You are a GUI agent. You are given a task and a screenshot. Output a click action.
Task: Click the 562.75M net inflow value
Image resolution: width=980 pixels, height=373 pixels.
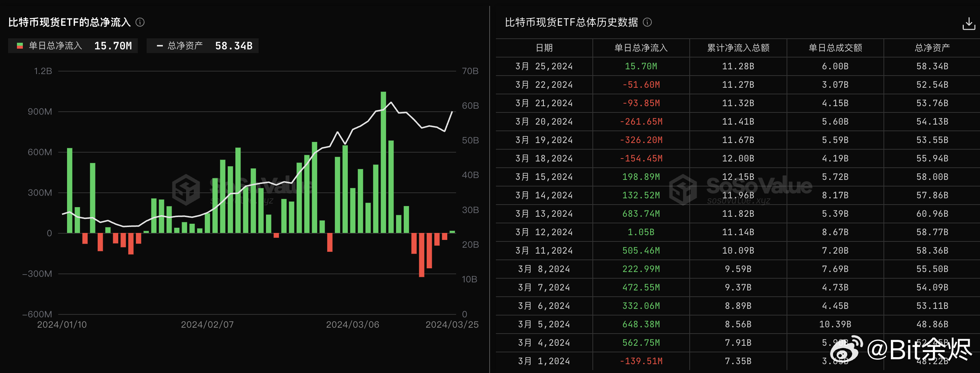coord(641,343)
